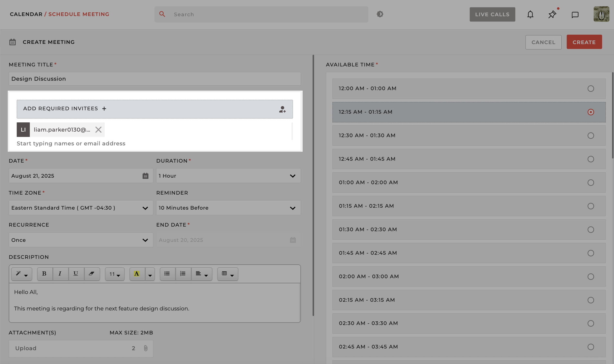Open the chat messages icon
614x364 pixels.
click(575, 15)
